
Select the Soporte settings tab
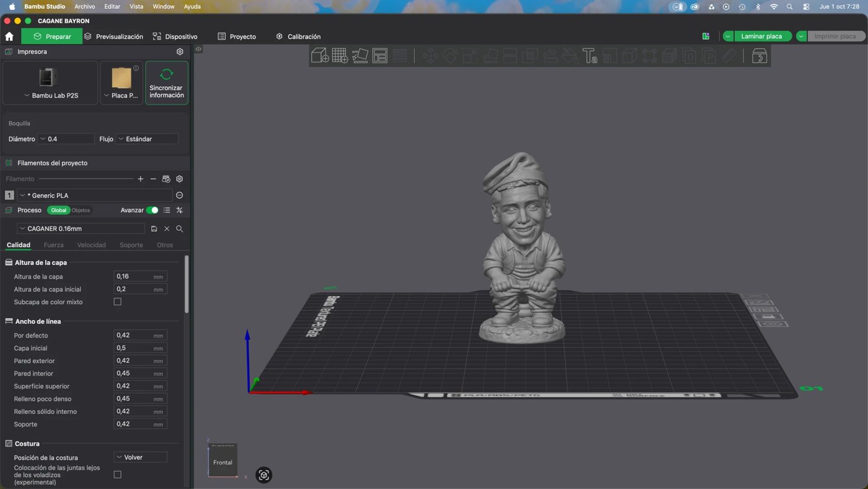click(131, 245)
